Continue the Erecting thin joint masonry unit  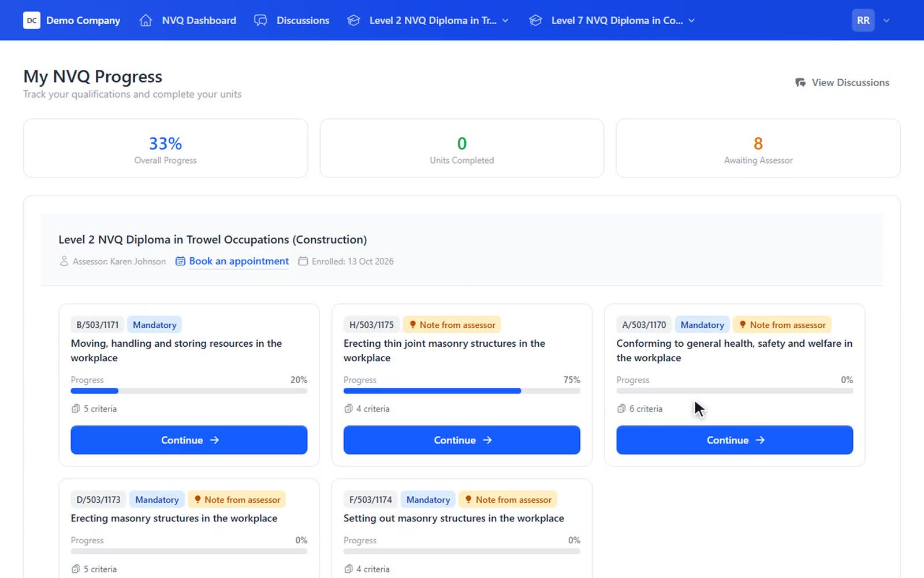(461, 440)
